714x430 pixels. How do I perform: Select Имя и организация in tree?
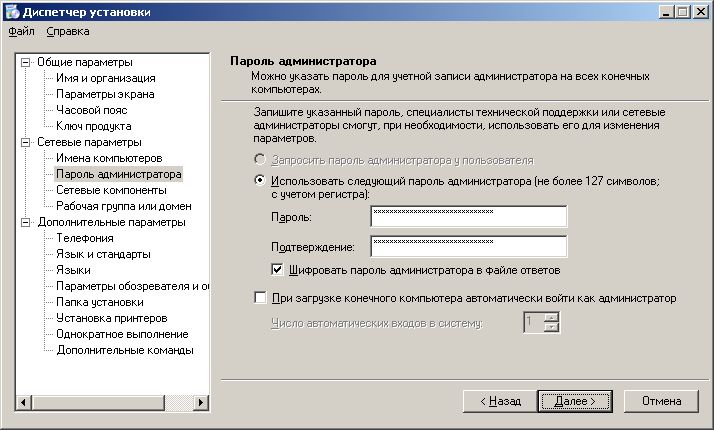[x=105, y=78]
